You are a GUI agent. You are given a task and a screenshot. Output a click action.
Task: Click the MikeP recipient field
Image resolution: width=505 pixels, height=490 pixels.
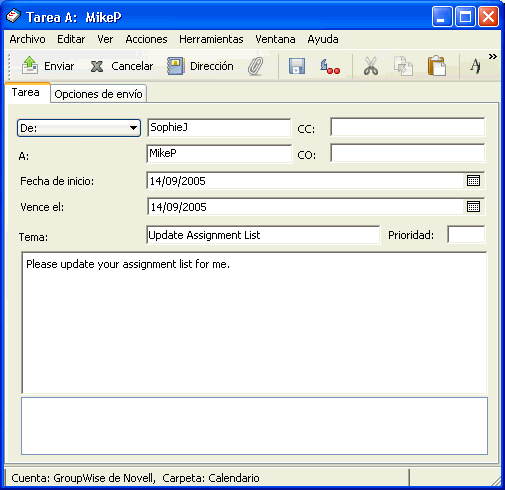coord(219,154)
